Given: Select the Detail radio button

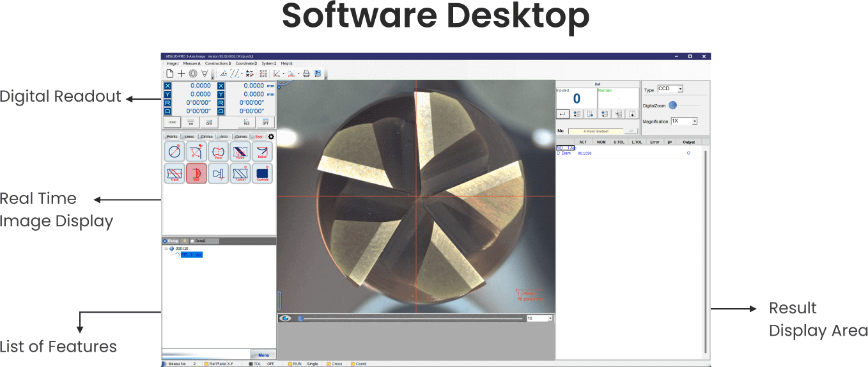Looking at the screenshot, I should point(192,241).
